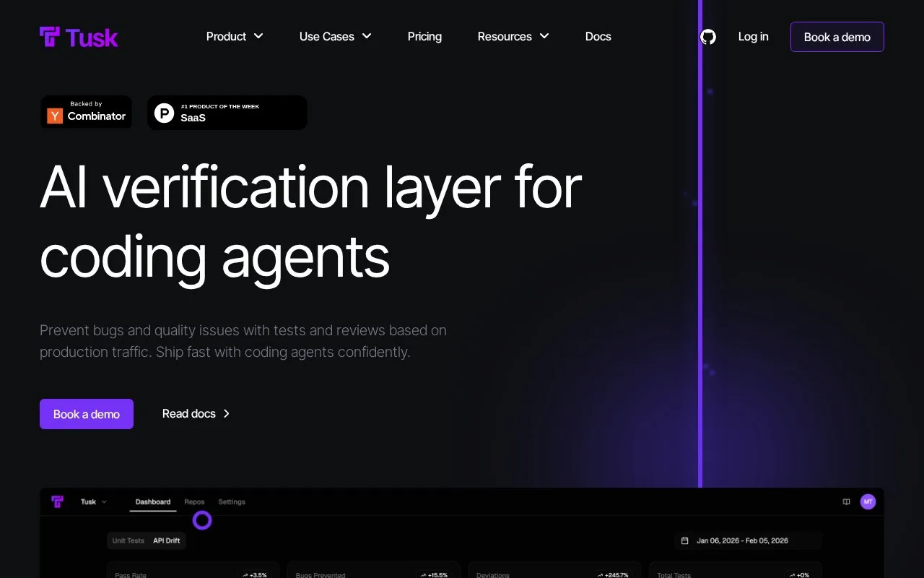Go to the Pricing page
The height and width of the screenshot is (578, 924).
424,36
